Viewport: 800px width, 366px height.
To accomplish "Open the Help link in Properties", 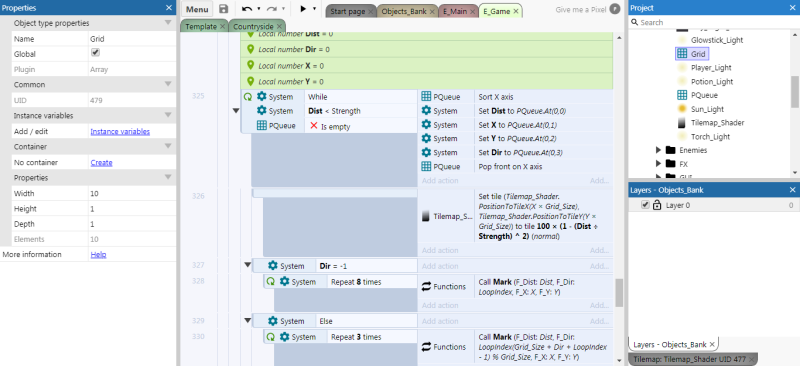I will tap(98, 255).
